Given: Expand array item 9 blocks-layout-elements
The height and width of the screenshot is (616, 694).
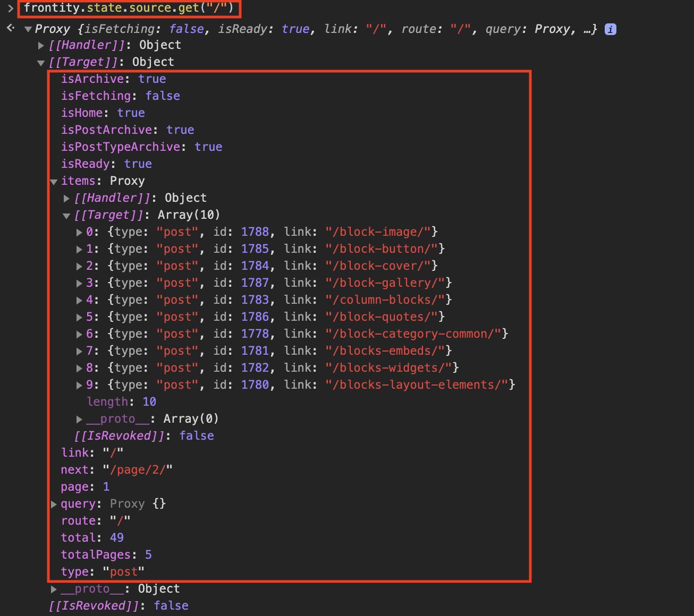Looking at the screenshot, I should (x=79, y=385).
